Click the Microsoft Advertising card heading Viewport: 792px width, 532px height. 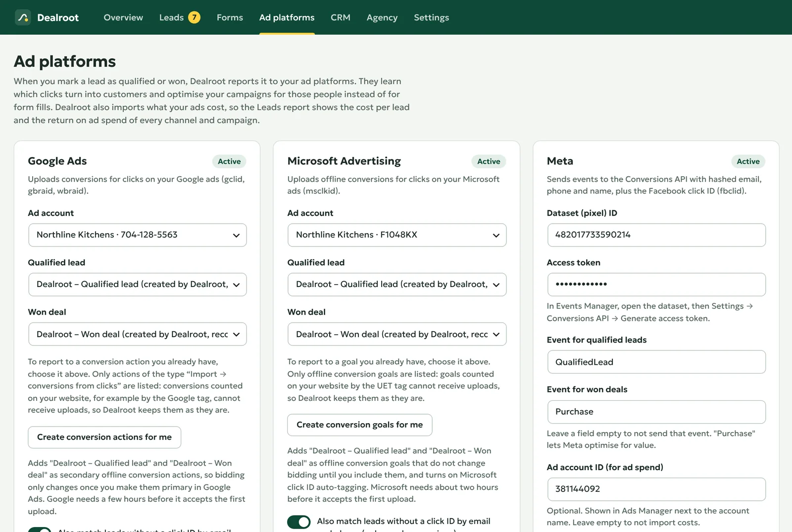click(x=344, y=161)
